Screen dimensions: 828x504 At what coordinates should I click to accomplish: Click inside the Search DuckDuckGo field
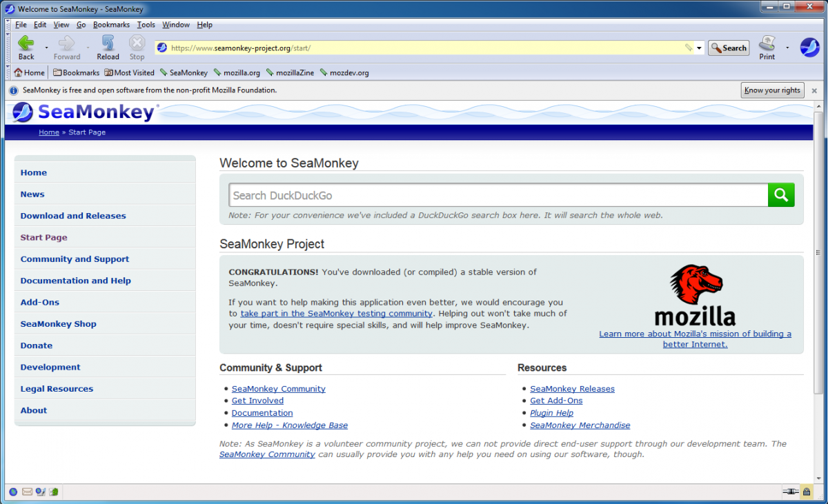pos(497,195)
